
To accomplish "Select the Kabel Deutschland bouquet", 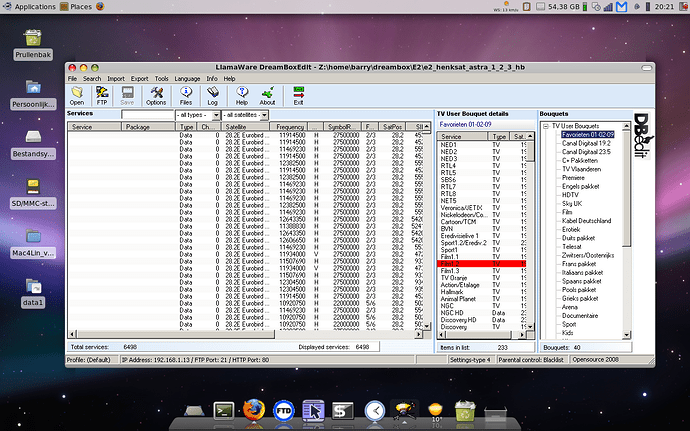I will click(586, 221).
